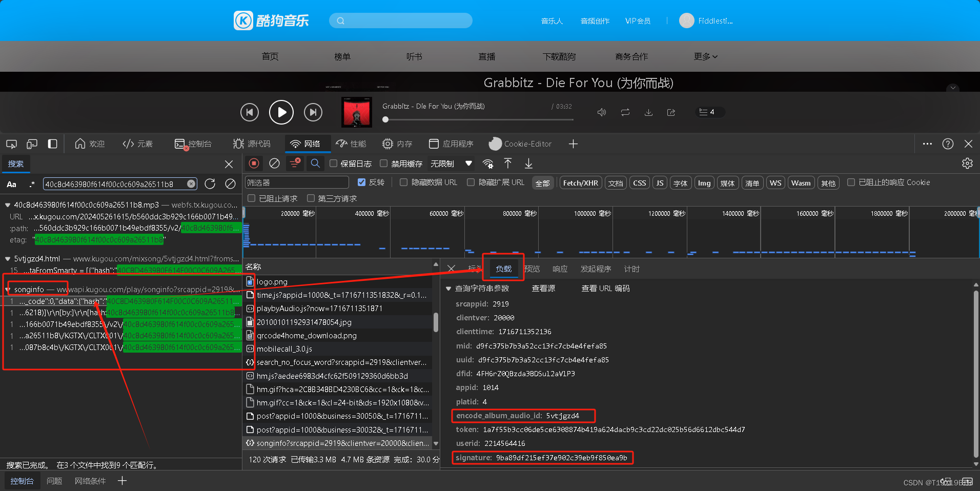The height and width of the screenshot is (491, 980).
Task: Add more tools with the plus icon
Action: pyautogui.click(x=573, y=144)
